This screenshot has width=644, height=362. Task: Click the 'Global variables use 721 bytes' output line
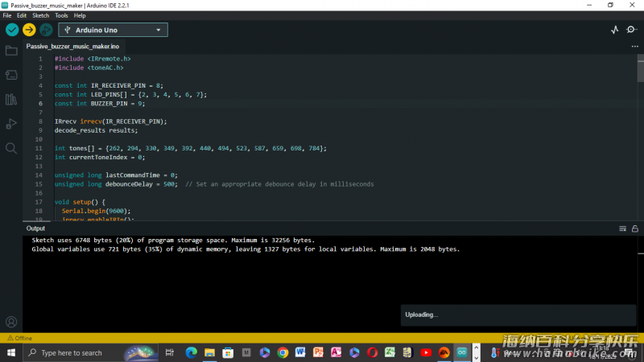pos(246,249)
